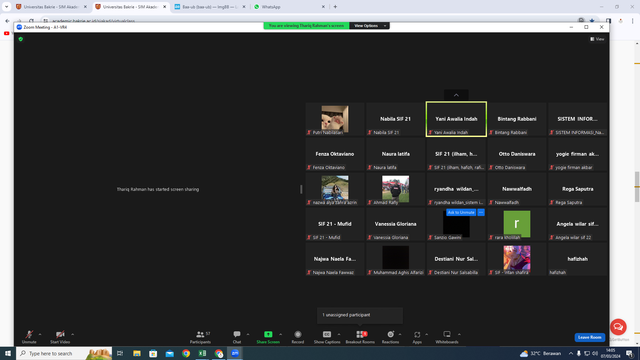Start recording with the Record button
This screenshot has width=640, height=360.
298,337
